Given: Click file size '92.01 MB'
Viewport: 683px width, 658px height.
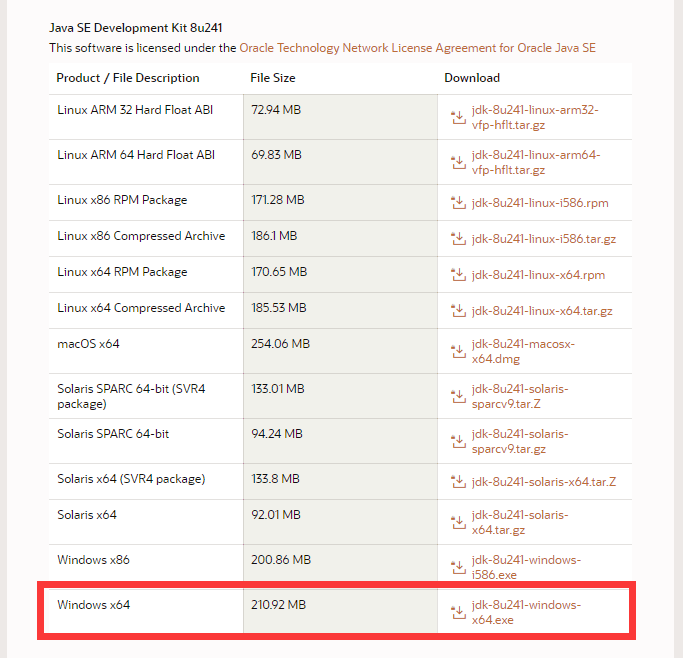Looking at the screenshot, I should click(276, 515).
